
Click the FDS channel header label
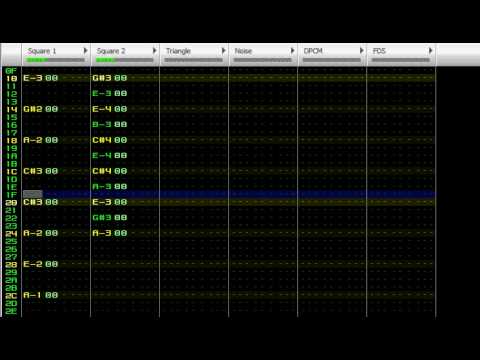[x=379, y=51]
